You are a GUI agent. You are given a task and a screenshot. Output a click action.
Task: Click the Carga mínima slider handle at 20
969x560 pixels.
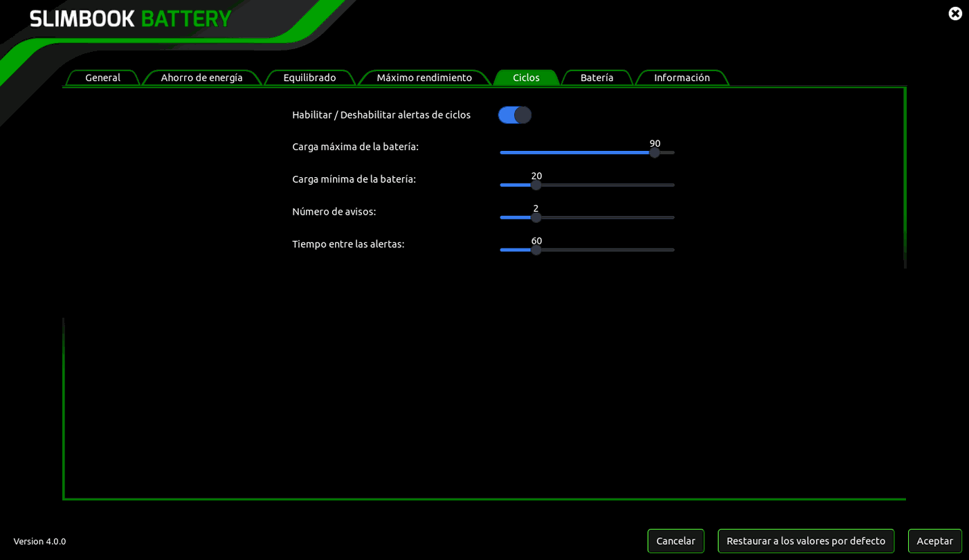point(536,185)
